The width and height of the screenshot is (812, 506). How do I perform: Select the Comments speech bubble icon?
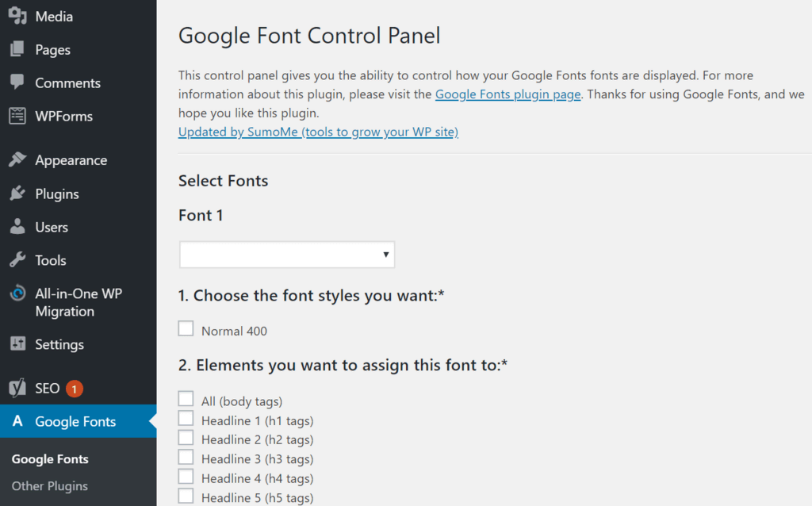pos(17,82)
